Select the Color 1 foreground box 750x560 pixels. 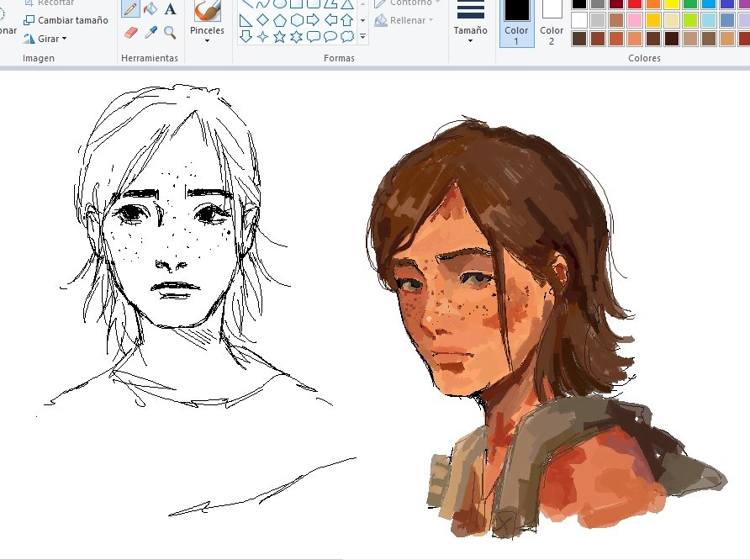pyautogui.click(x=516, y=23)
